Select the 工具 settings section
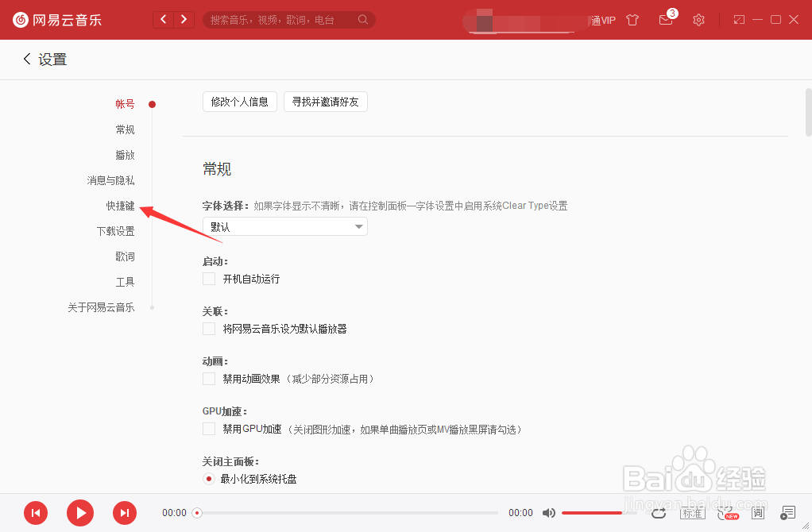This screenshot has height=532, width=812. tap(125, 282)
